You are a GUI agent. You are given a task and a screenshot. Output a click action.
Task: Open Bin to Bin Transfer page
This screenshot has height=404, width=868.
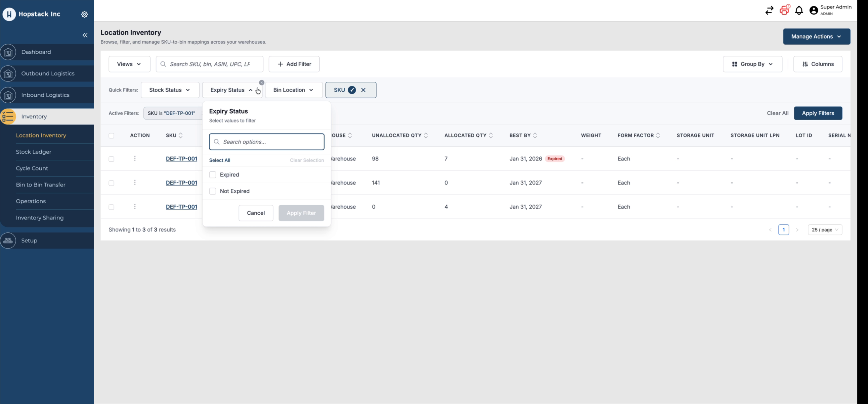(x=41, y=185)
